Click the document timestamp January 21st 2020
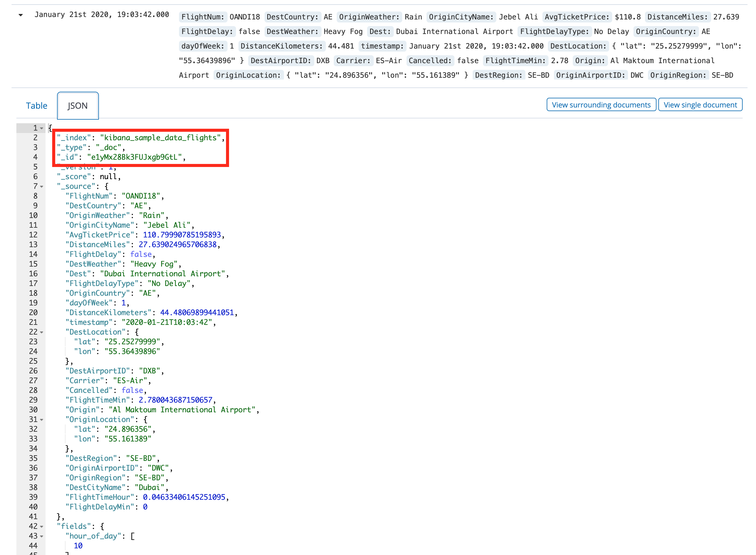Viewport: 756px width, 555px height. click(x=102, y=15)
